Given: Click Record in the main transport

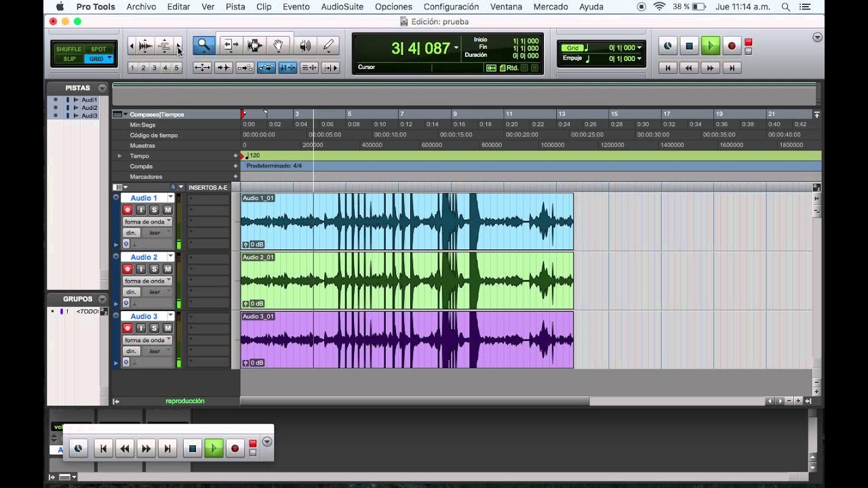Looking at the screenshot, I should pos(731,46).
